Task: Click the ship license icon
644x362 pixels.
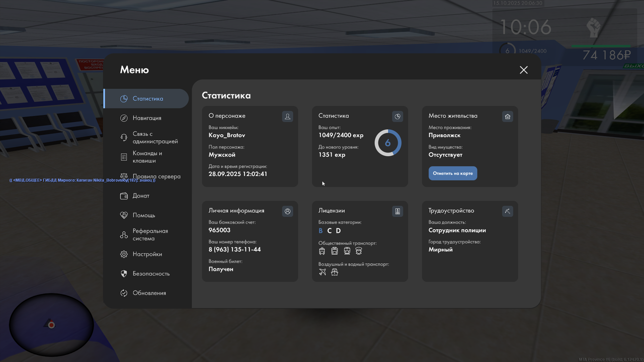Action: tap(335, 272)
